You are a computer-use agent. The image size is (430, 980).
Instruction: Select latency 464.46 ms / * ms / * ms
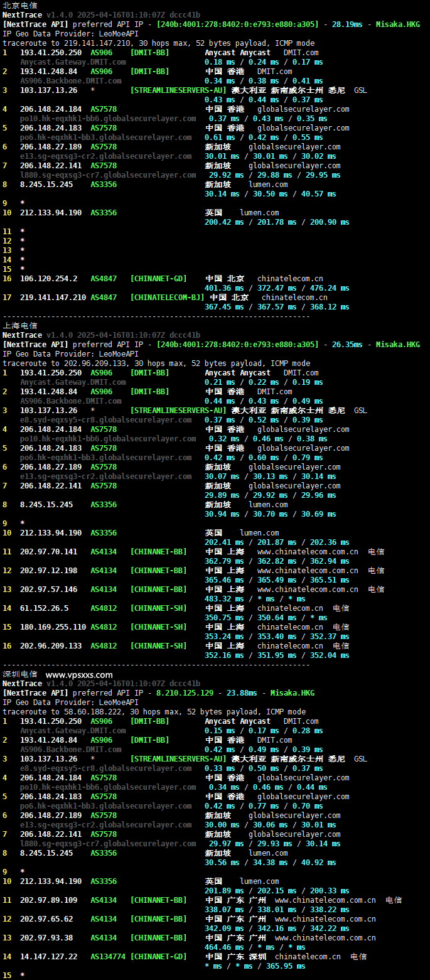(x=255, y=947)
